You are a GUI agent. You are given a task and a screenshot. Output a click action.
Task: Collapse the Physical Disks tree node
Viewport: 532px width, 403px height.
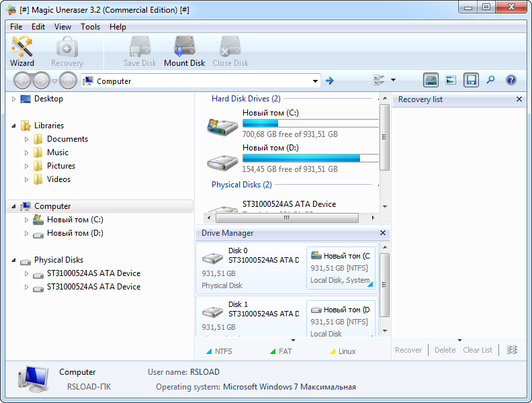(x=13, y=260)
